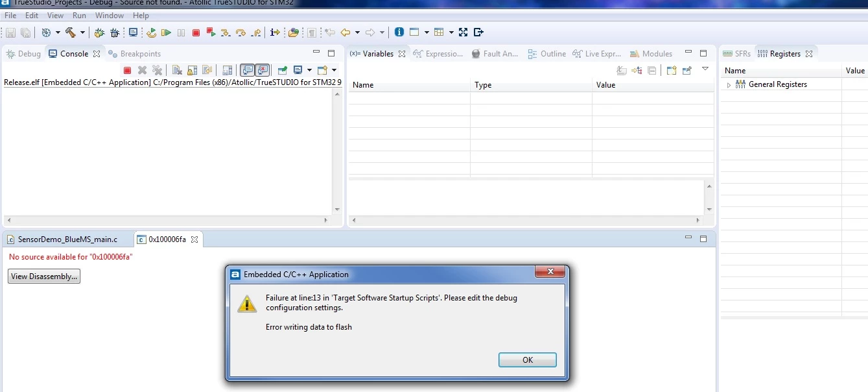
Task: Toggle Pin Console icon
Action: point(283,70)
